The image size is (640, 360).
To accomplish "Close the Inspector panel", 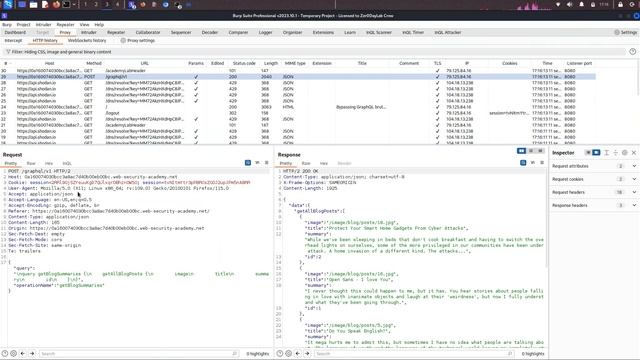I will point(634,153).
